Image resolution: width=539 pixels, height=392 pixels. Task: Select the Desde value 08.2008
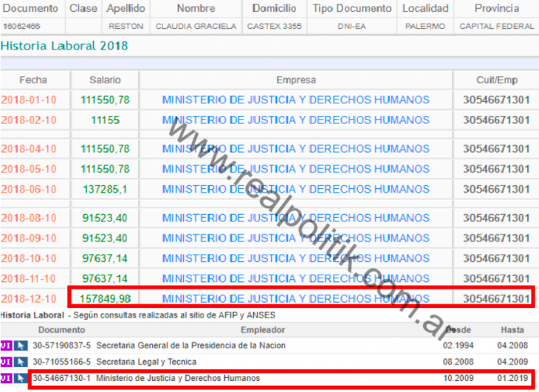click(459, 362)
